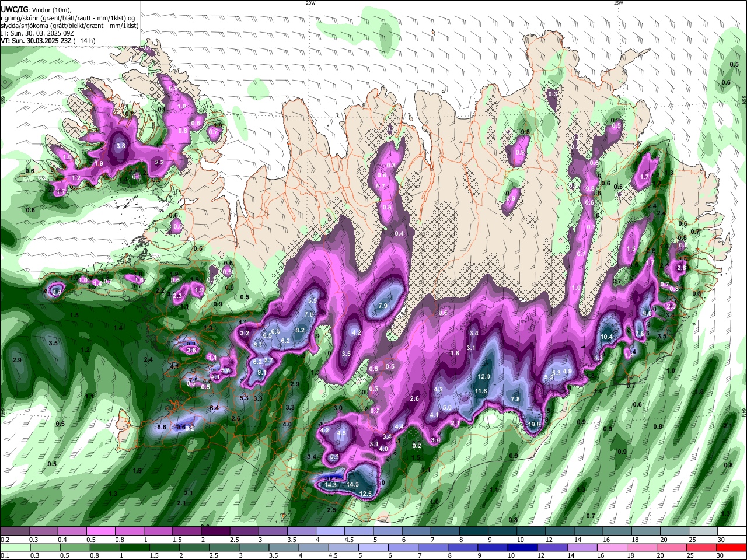Click the pink 16 swatch in bottom legend row
The image size is (747, 560).
point(612,547)
